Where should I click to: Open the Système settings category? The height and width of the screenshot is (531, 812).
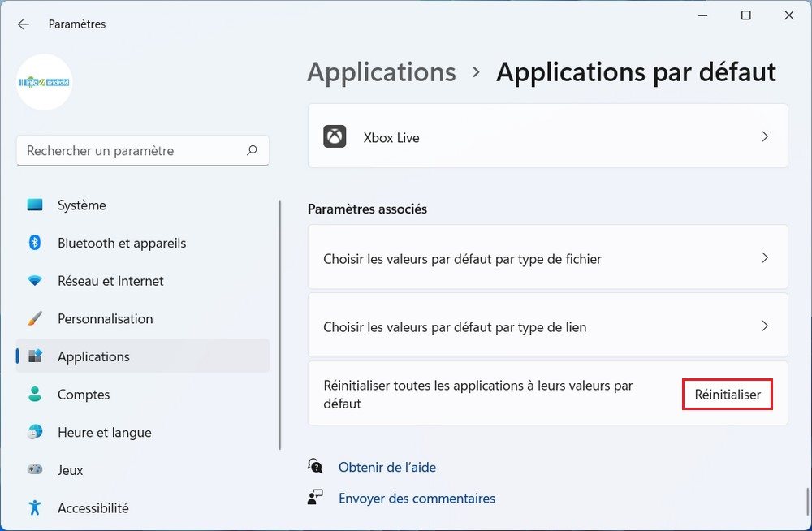[x=81, y=205]
